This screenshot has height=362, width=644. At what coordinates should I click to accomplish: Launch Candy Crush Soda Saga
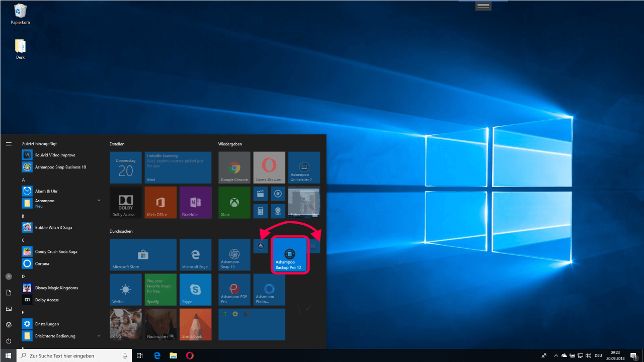[x=62, y=251]
